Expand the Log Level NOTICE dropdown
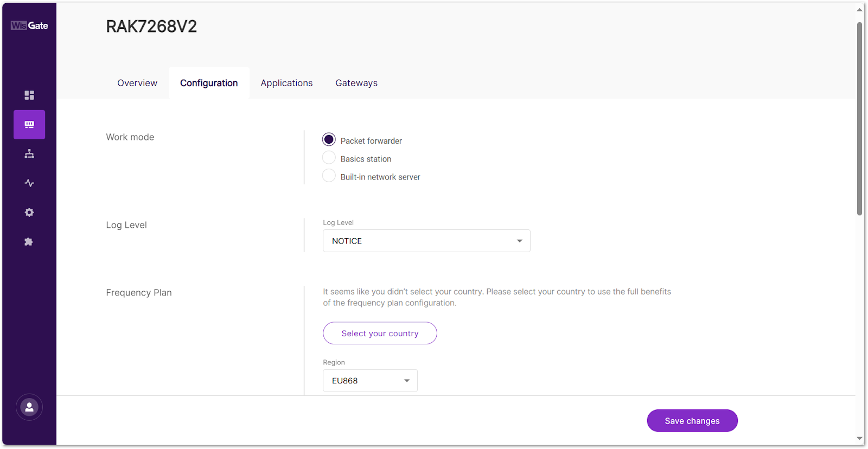This screenshot has height=449, width=868. coord(426,241)
